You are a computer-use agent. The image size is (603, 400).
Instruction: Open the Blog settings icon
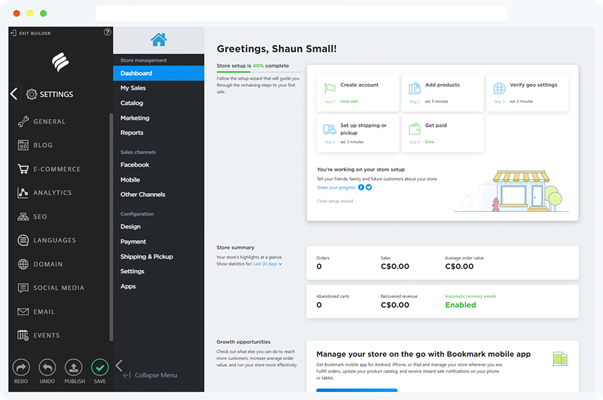[23, 145]
